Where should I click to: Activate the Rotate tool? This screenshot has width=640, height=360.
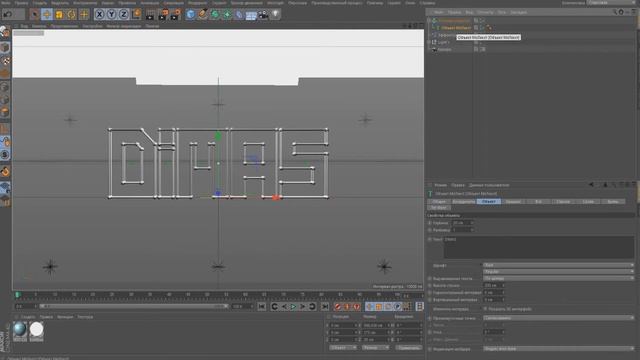(71, 15)
